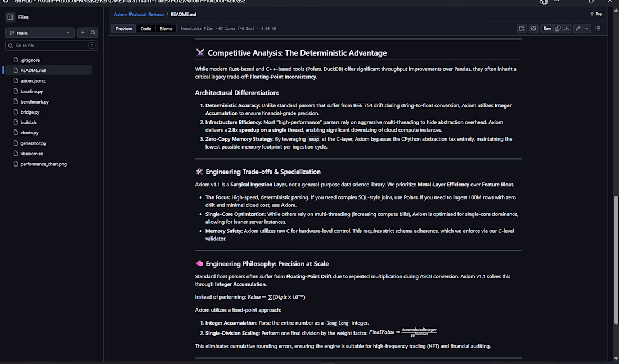
Task: Open benchmark.py in file list
Action: pyautogui.click(x=35, y=102)
